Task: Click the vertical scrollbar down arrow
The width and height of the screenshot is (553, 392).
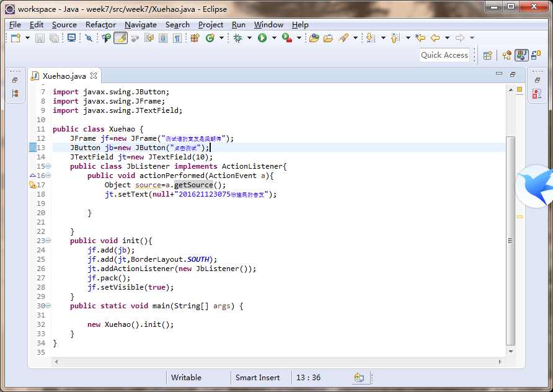Action: click(x=511, y=352)
